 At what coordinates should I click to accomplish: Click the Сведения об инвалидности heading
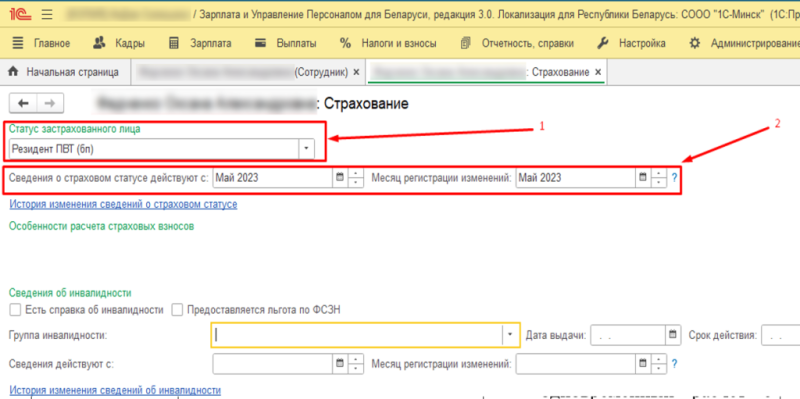click(x=70, y=293)
